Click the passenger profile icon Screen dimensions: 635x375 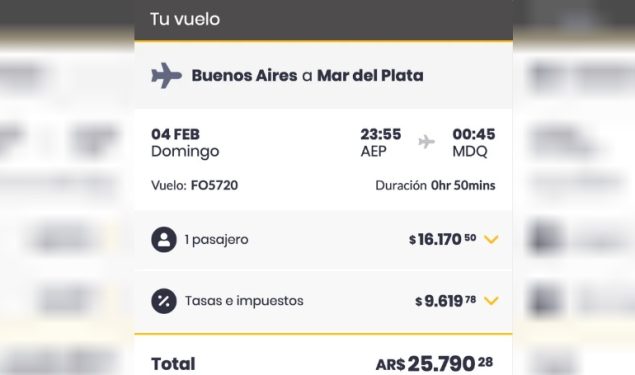pyautogui.click(x=164, y=240)
